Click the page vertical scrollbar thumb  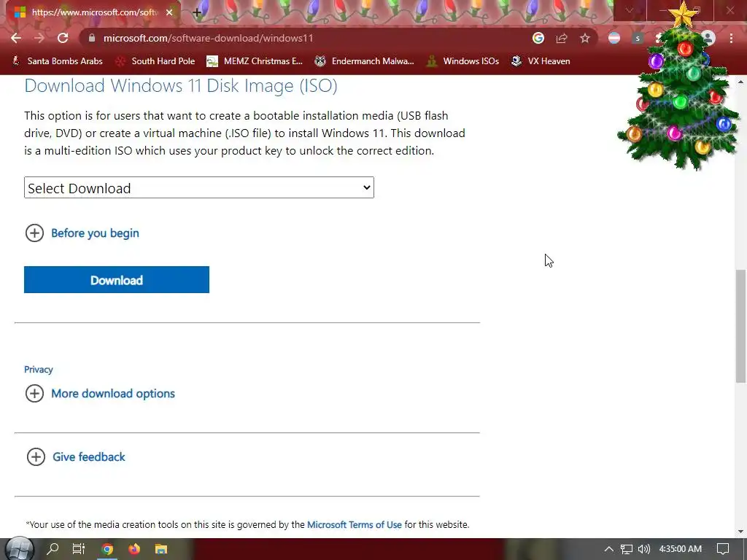(741, 326)
